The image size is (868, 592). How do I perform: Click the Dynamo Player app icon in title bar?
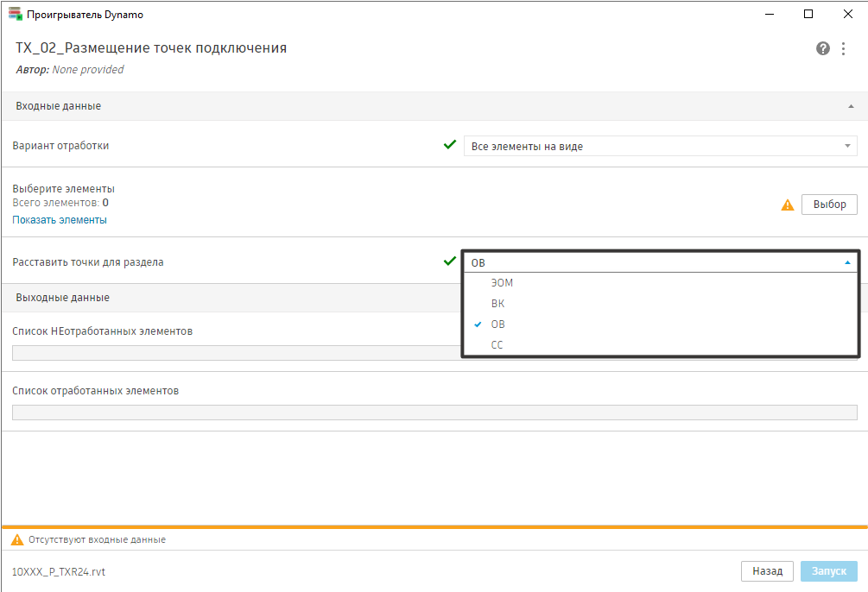tap(15, 14)
